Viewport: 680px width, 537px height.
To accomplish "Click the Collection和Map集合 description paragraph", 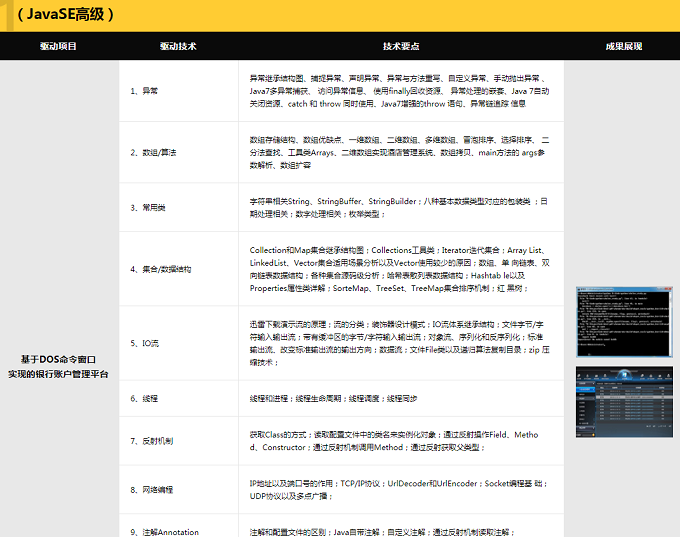I will (398, 269).
